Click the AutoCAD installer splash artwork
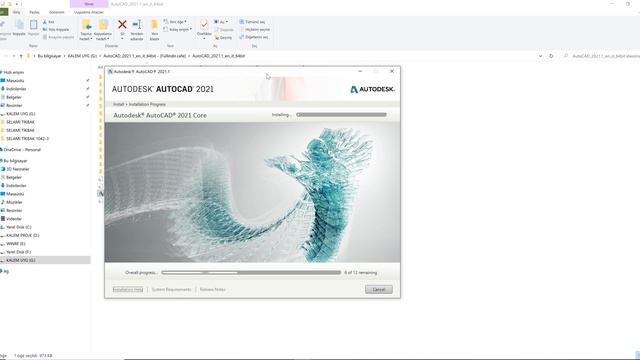Screen dimensions: 640x360 (252, 192)
